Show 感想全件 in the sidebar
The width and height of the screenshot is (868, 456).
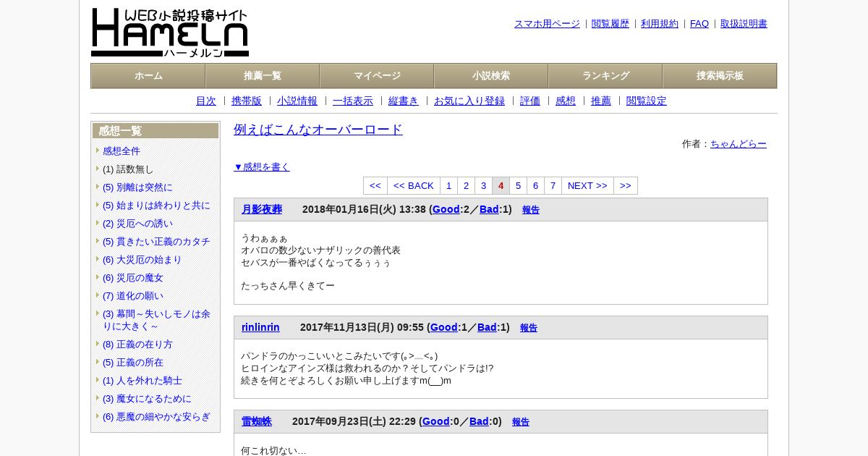pyautogui.click(x=122, y=151)
